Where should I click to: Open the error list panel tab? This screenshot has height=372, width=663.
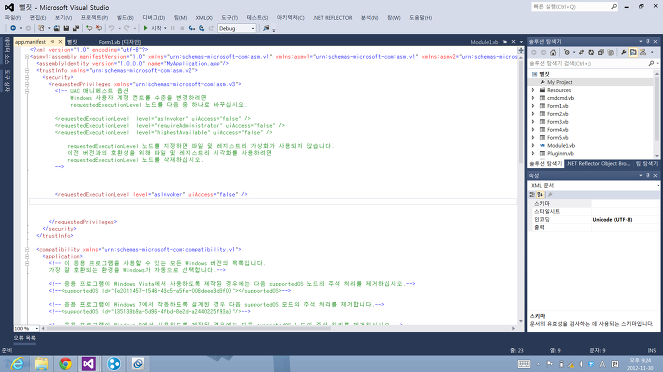25,338
